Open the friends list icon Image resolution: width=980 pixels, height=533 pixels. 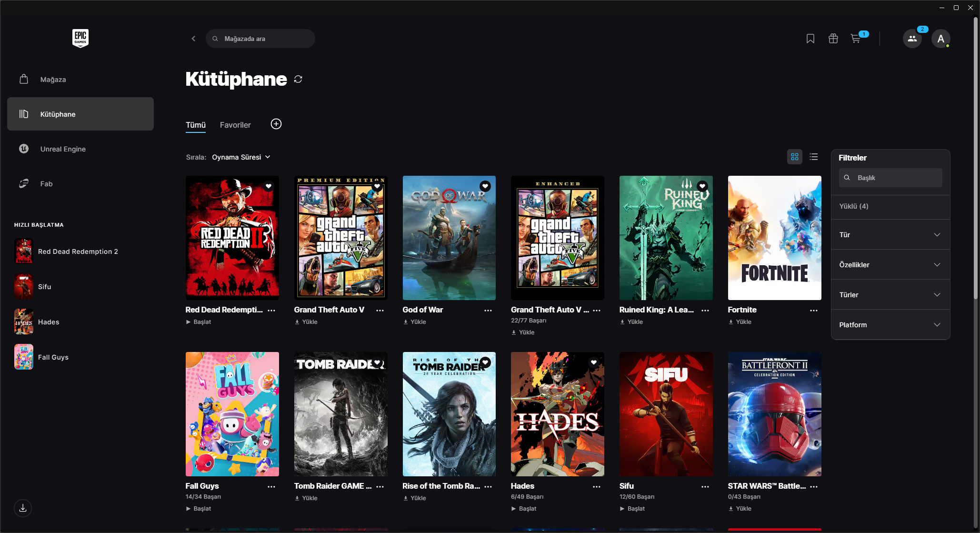[912, 39]
